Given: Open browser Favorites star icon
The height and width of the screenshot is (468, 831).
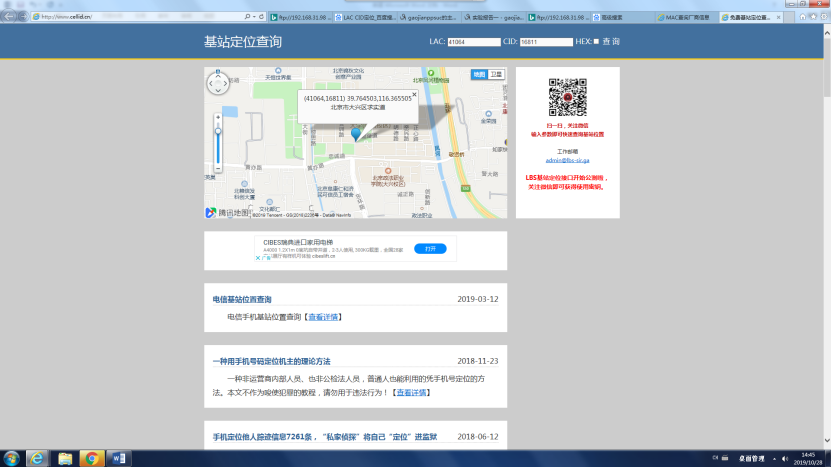Looking at the screenshot, I should tap(813, 17).
